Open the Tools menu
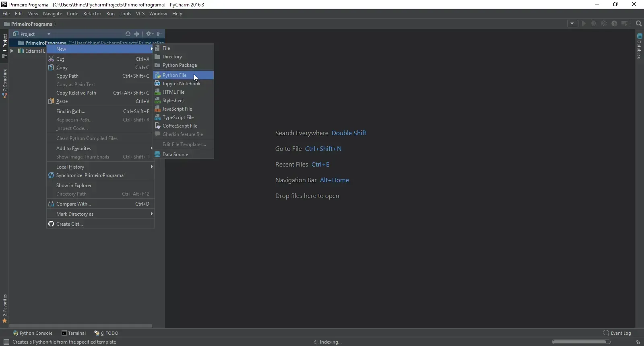The width and height of the screenshot is (644, 346). [125, 14]
